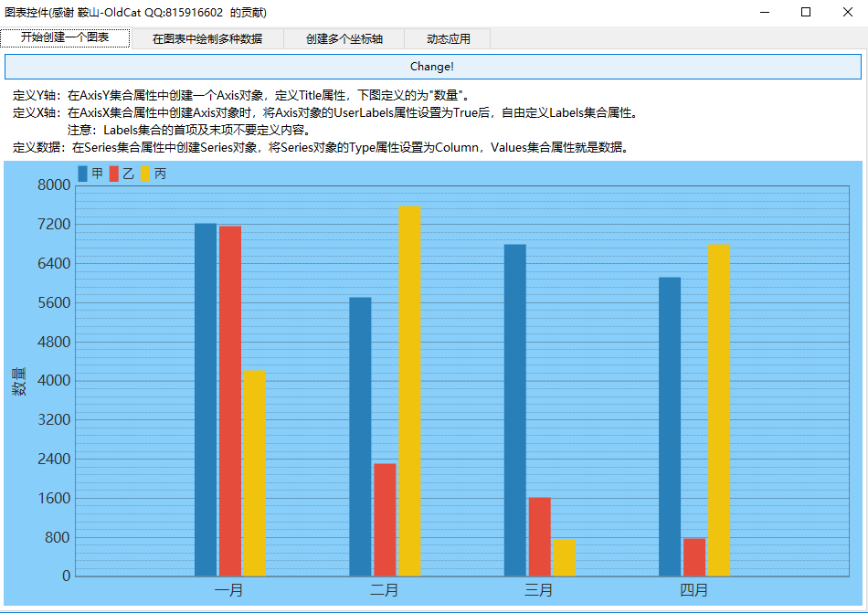This screenshot has height=613, width=868.
Task: Select the 开始创建一个图表 tab
Action: 65,37
